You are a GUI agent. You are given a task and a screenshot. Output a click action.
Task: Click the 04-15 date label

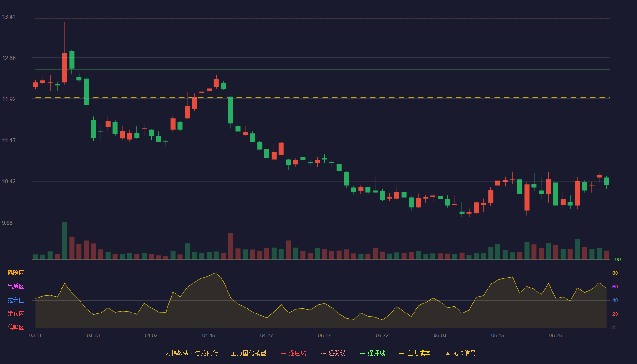(209, 335)
